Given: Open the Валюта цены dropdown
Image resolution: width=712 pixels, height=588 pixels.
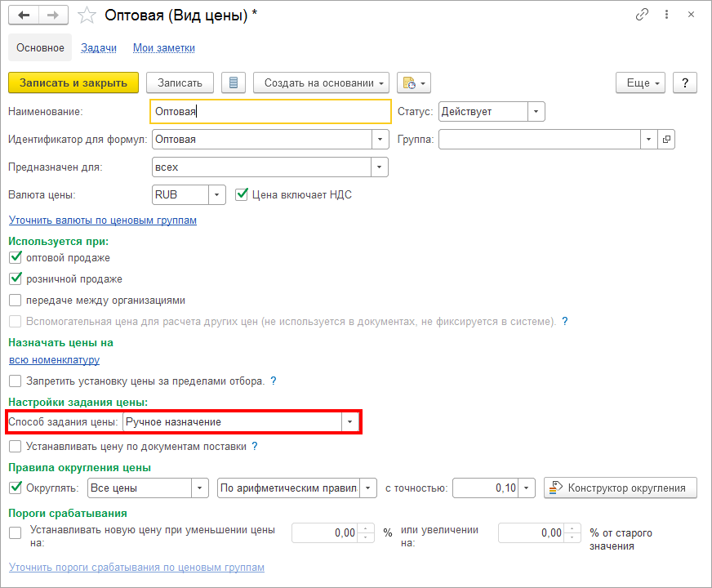Looking at the screenshot, I should [x=216, y=194].
